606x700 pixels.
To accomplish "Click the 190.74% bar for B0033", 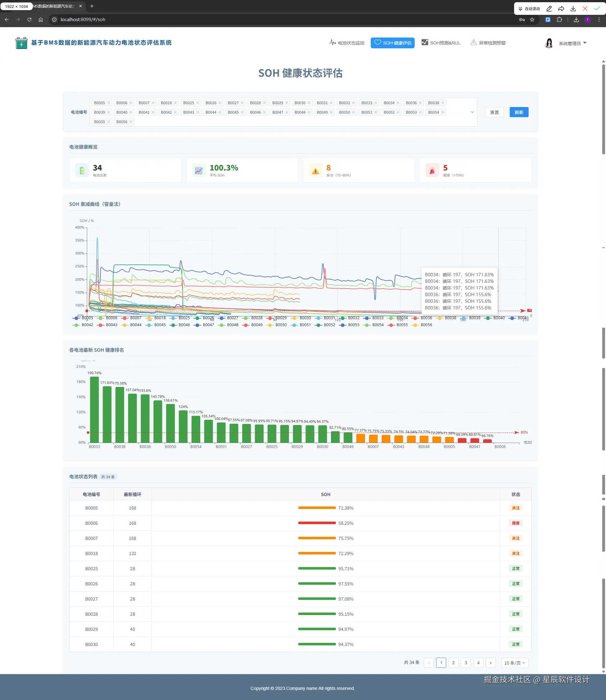I will [x=94, y=410].
